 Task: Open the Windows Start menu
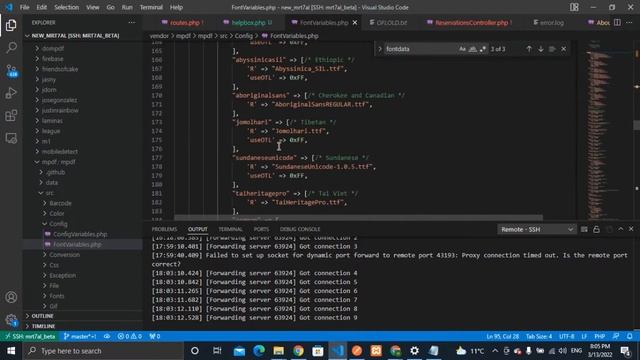[x=11, y=351]
